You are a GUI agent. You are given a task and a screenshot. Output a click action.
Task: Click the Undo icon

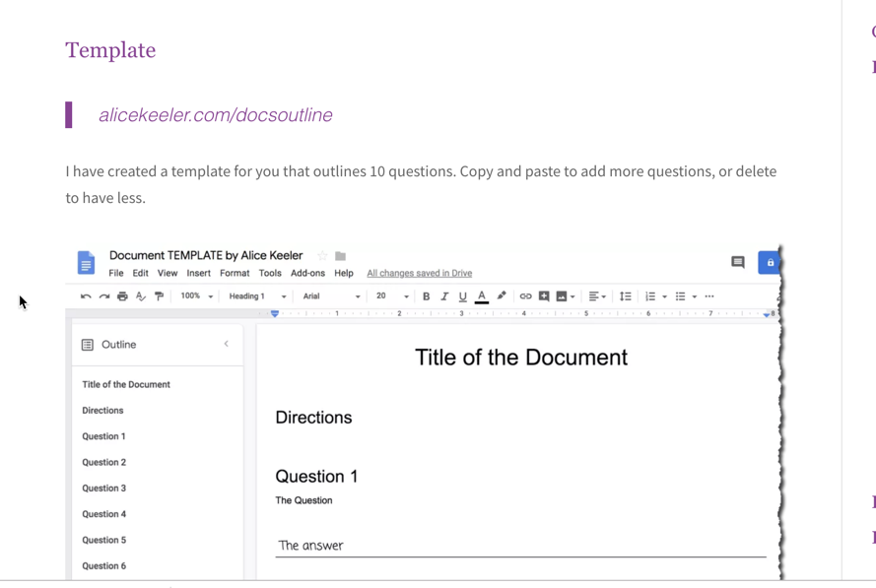[x=86, y=296]
